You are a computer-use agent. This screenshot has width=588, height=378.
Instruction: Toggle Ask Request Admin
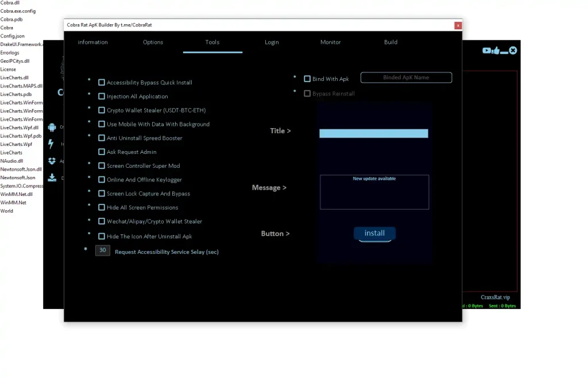(101, 152)
